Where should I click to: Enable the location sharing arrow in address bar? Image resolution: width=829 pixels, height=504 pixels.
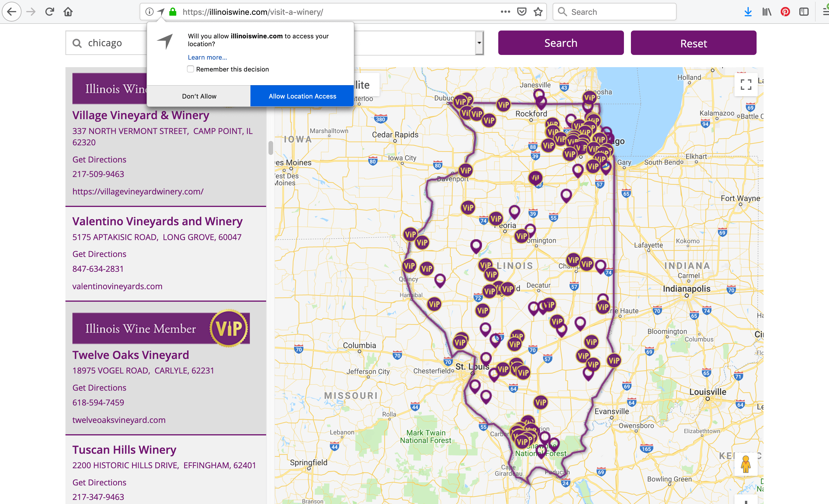161,11
